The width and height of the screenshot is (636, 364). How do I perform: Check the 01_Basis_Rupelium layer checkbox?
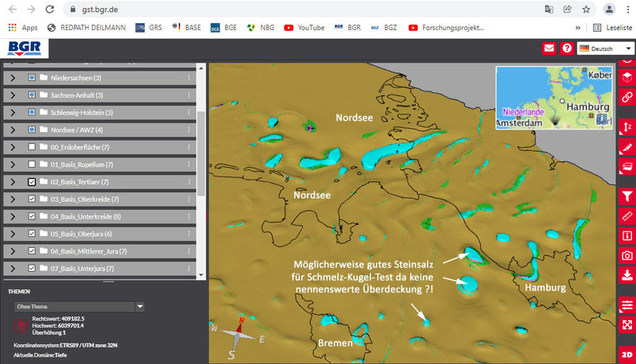coord(32,165)
